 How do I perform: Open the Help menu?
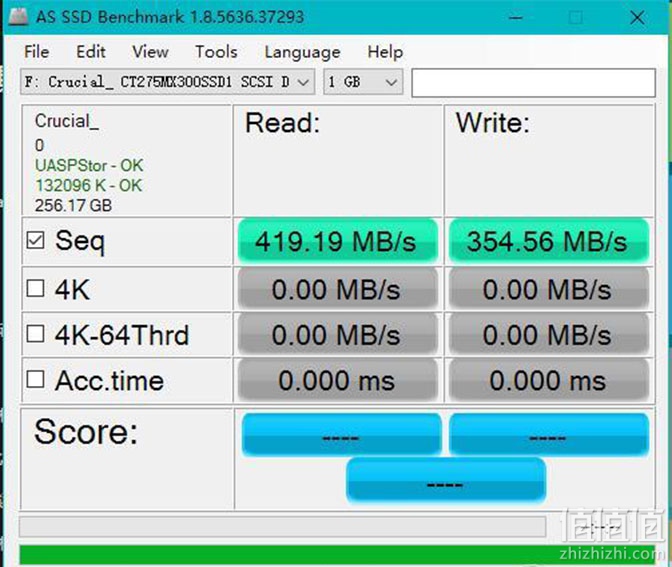385,52
